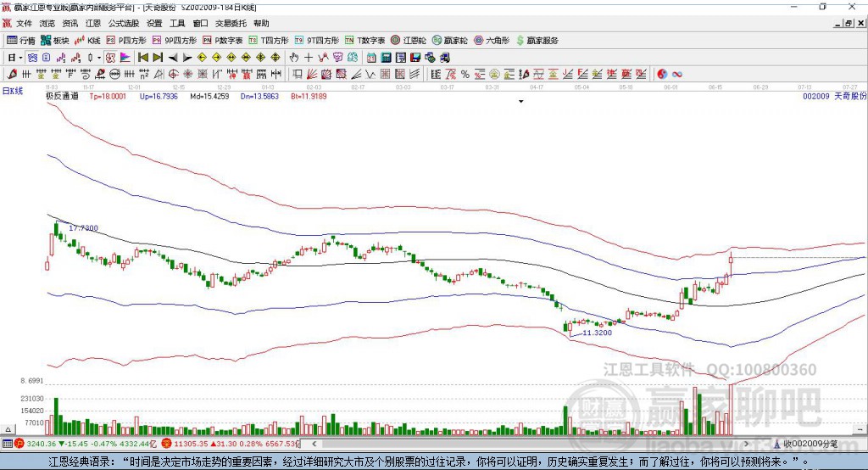Screen dimensions: 868x470
Task: Expand the candlestick style dropdown arrow
Action: [x=99, y=58]
